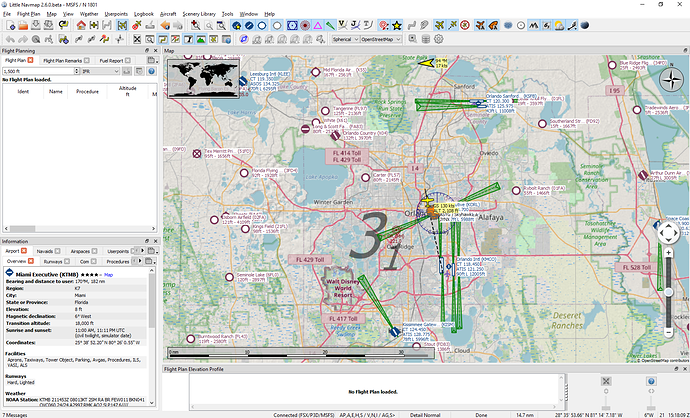Toggle the waypoints triangle display

click(318, 26)
